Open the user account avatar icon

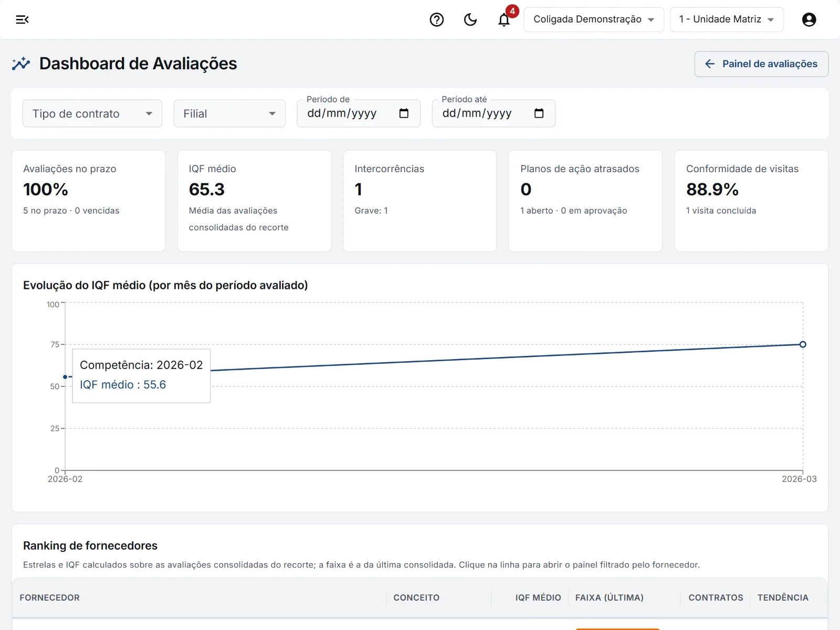(809, 19)
